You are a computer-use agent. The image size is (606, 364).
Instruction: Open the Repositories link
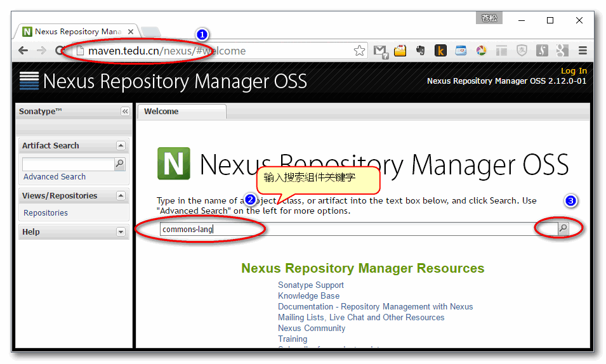[46, 213]
